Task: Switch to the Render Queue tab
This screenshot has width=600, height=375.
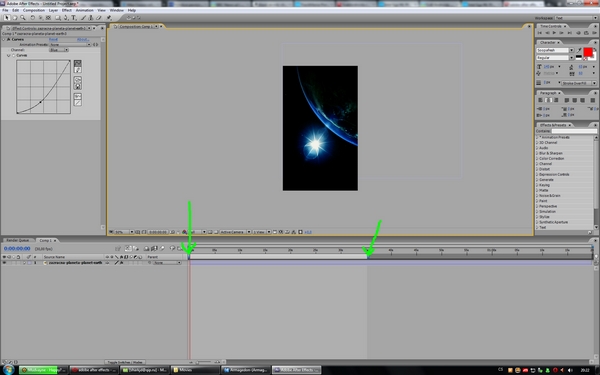Action: (18, 240)
